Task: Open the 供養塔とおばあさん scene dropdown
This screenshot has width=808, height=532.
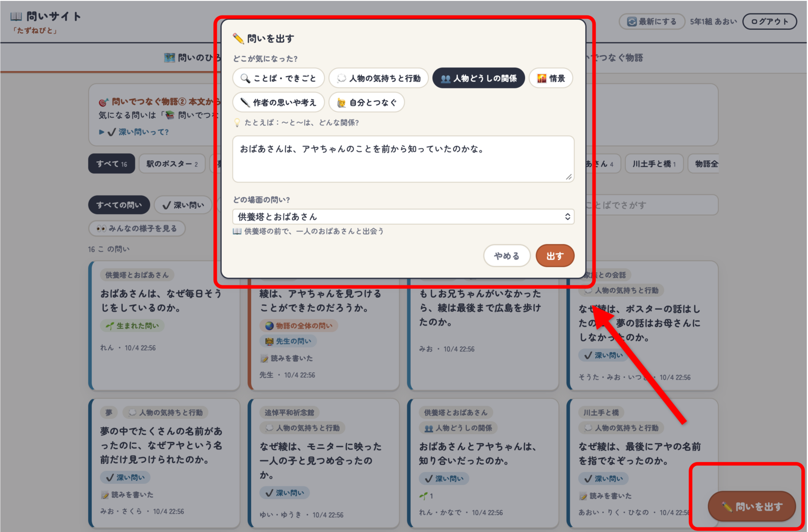Action: 403,217
